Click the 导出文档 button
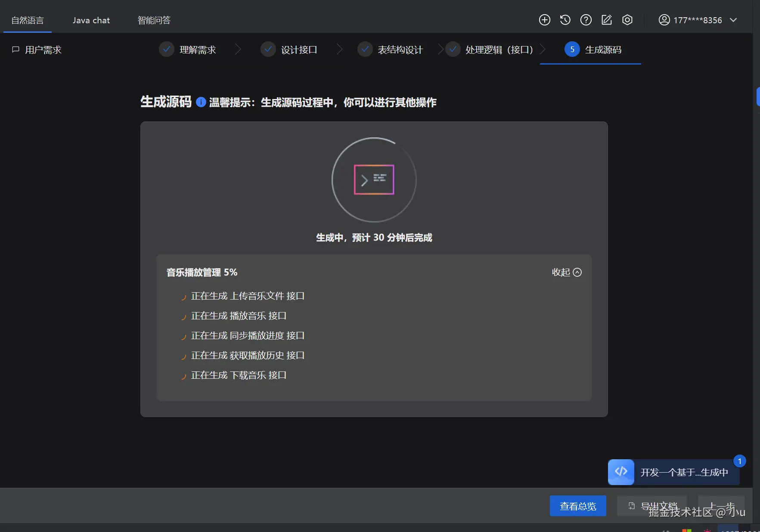 tap(652, 506)
